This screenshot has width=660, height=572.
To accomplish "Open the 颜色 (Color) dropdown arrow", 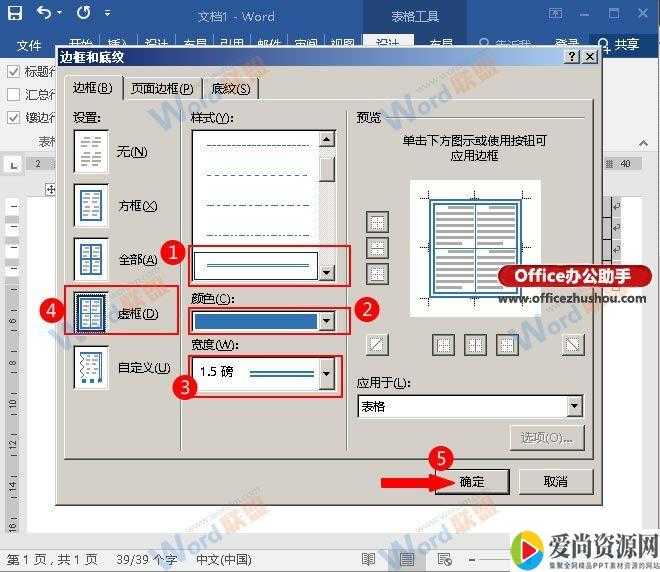I will 325,321.
